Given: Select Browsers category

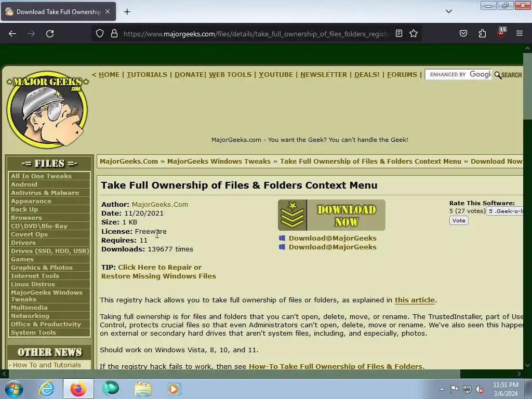Looking at the screenshot, I should click(49, 218).
